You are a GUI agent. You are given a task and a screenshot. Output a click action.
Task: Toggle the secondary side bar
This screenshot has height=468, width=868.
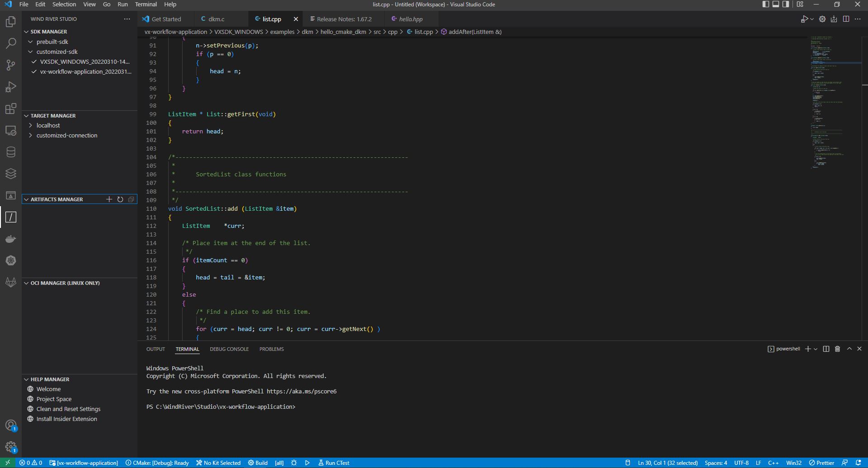tap(786, 5)
